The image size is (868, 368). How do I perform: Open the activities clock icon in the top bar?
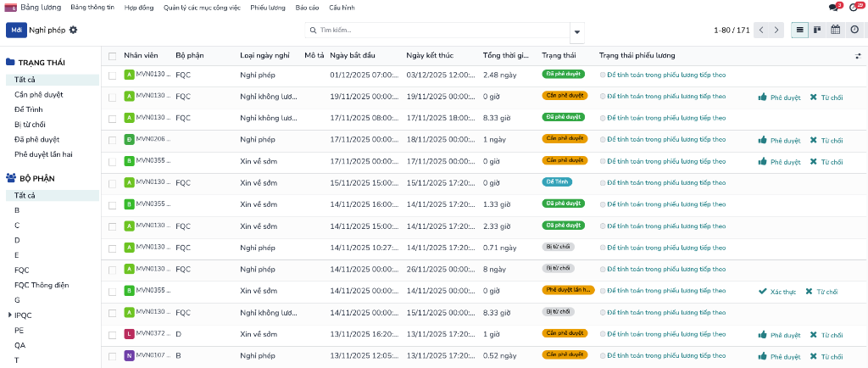tap(854, 7)
